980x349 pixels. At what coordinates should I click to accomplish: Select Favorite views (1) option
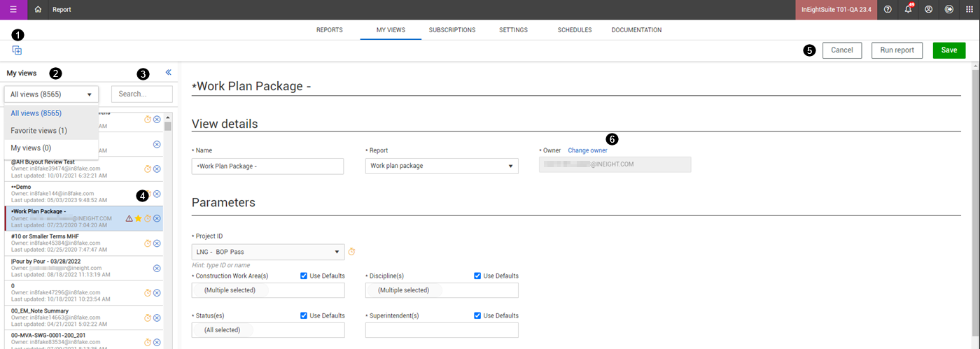(x=39, y=131)
